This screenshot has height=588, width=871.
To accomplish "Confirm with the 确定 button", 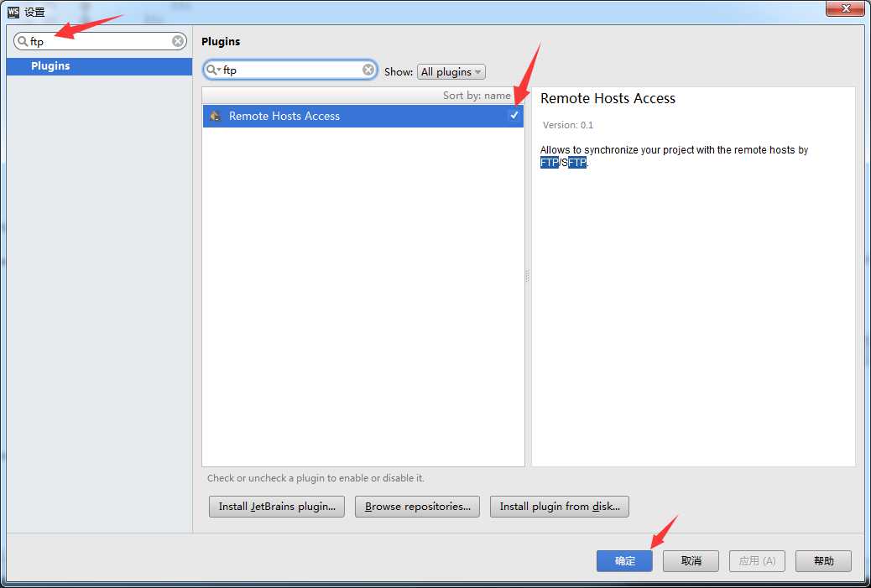I will pyautogui.click(x=624, y=561).
